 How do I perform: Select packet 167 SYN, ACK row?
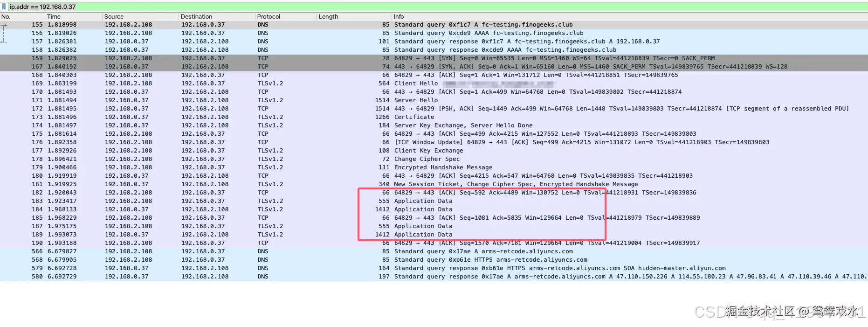click(x=434, y=67)
